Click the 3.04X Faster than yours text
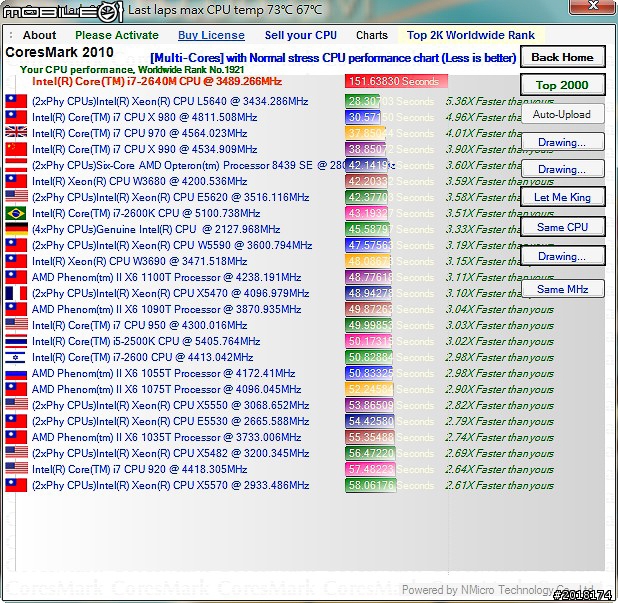Image resolution: width=618 pixels, height=603 pixels. pos(500,310)
